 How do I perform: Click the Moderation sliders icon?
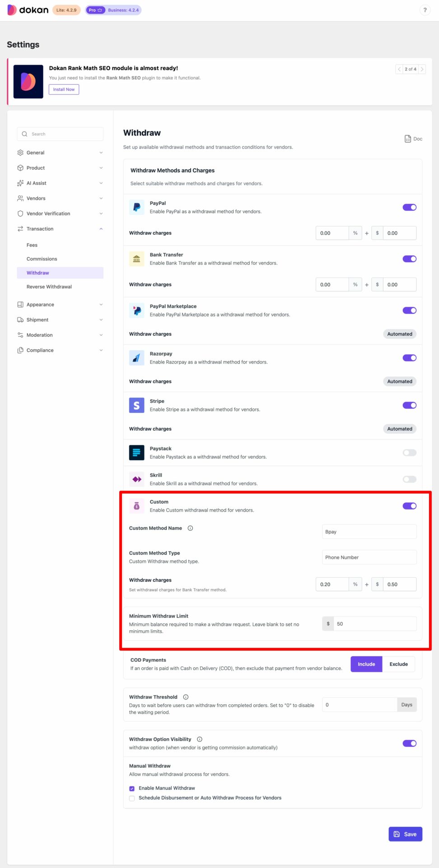pyautogui.click(x=20, y=335)
